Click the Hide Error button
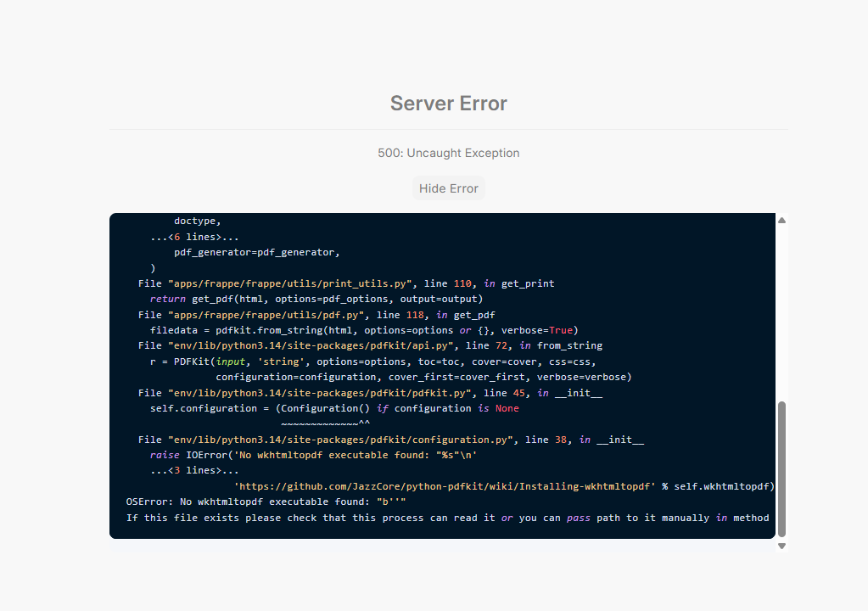868x611 pixels. coord(448,188)
